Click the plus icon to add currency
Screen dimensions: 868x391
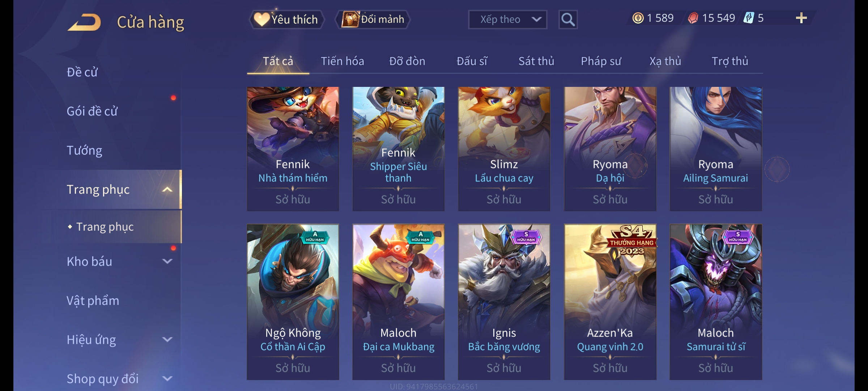point(801,18)
